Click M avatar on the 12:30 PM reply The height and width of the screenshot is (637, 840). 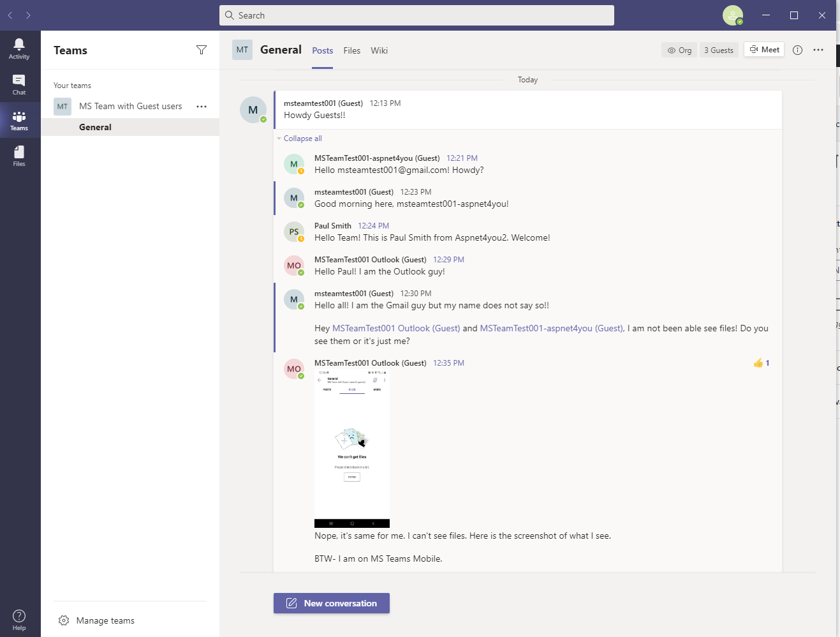(x=294, y=299)
